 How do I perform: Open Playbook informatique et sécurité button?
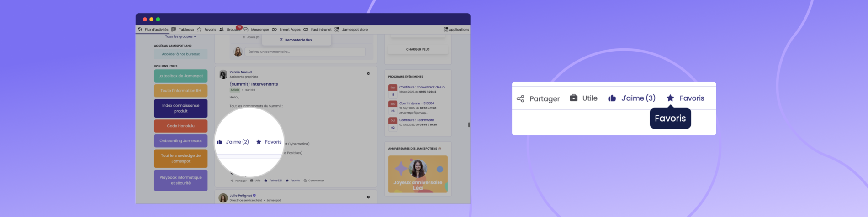(180, 180)
